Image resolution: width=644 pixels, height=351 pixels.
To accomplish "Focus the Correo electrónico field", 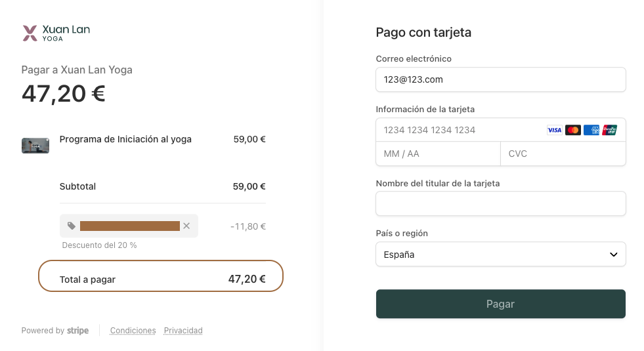I will [x=500, y=79].
